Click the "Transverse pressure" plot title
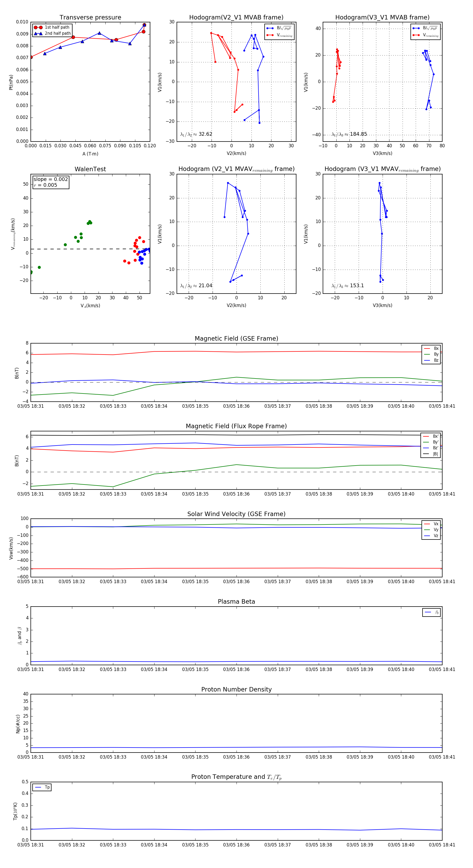The image size is (473, 868). click(90, 18)
